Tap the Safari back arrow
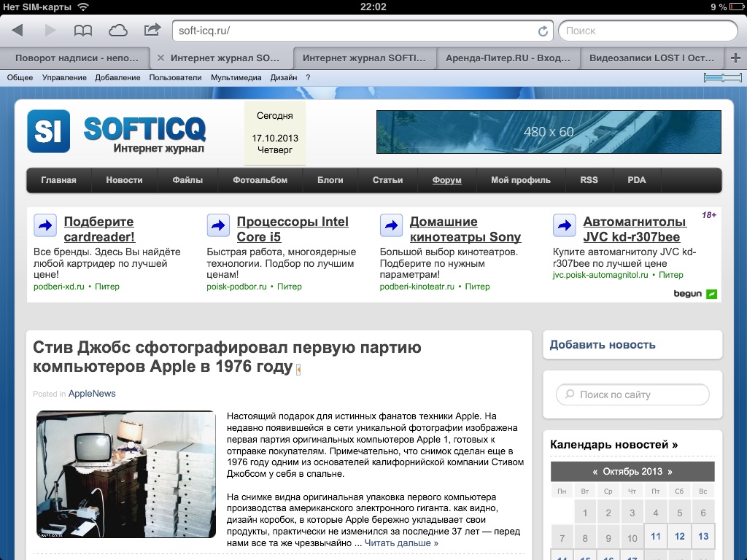Screen dimensions: 747x560 (18, 31)
